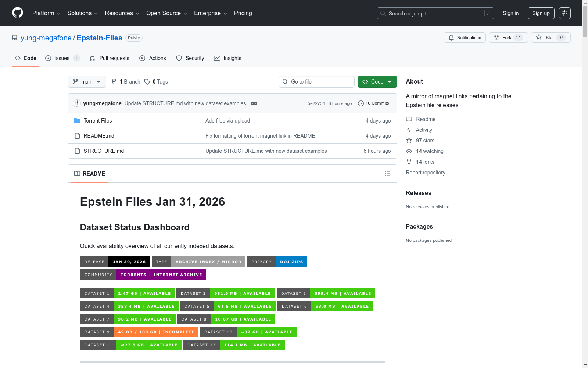Click the search magnifier icon in header
The height and width of the screenshot is (368, 588).
[x=383, y=13]
